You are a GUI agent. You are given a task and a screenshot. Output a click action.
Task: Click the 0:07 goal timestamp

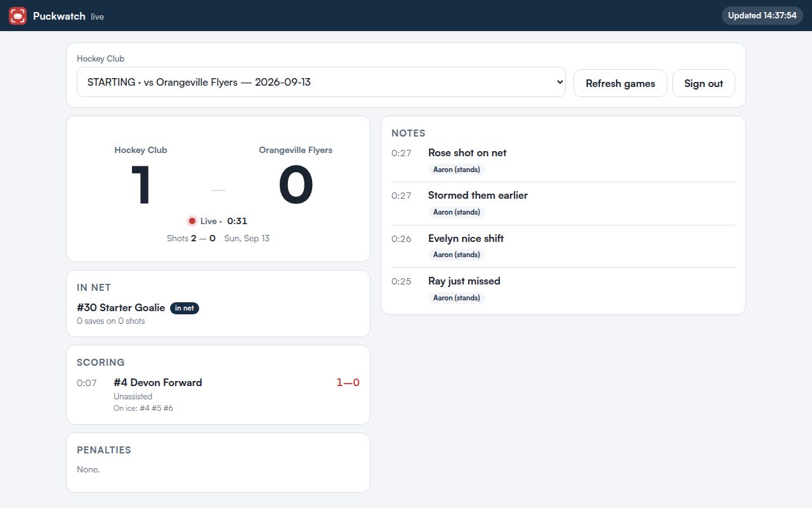(87, 383)
